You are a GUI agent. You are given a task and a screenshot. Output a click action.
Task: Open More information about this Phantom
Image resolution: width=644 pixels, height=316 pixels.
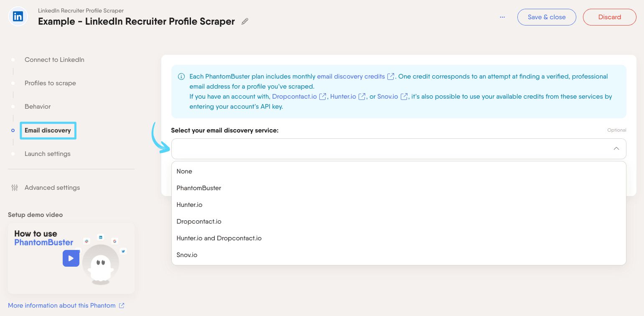point(62,306)
